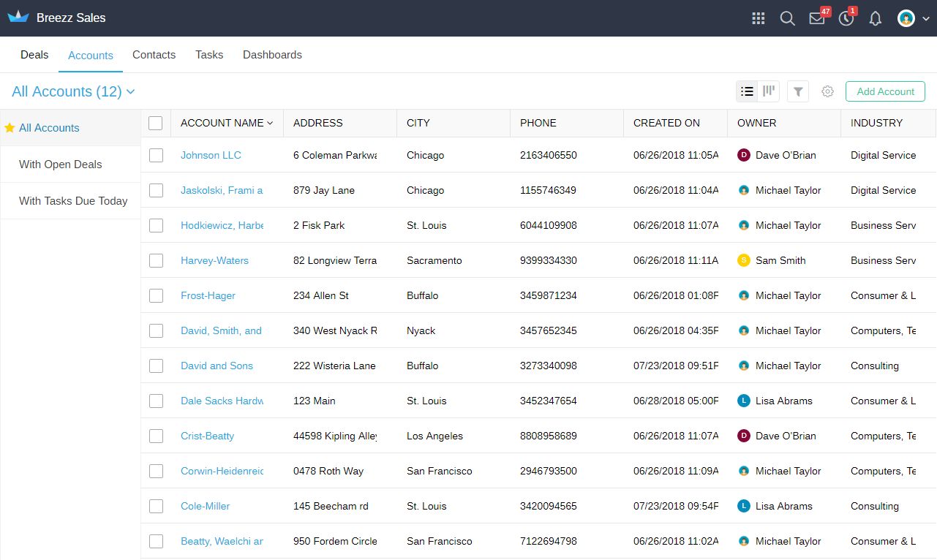Open the apps grid launcher icon

(759, 18)
